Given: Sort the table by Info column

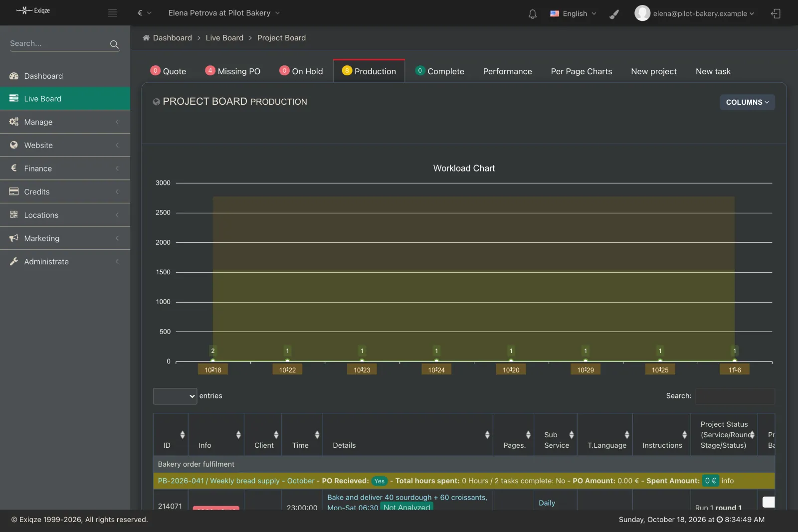Looking at the screenshot, I should tap(238, 435).
